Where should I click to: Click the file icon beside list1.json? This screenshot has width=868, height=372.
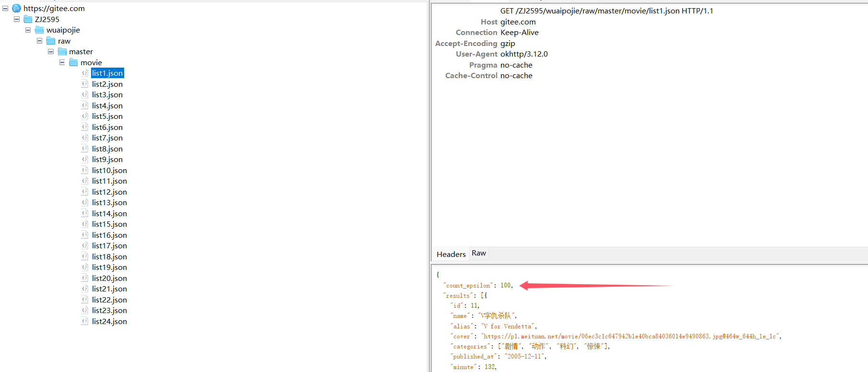pos(85,73)
